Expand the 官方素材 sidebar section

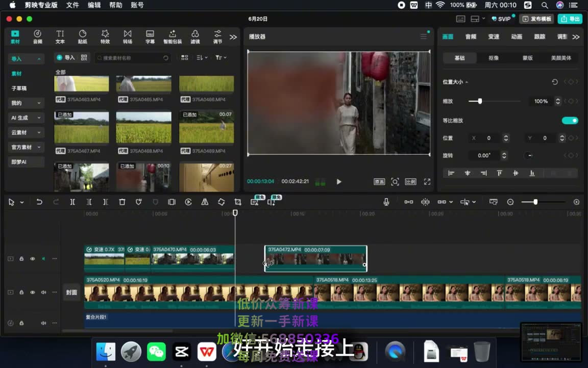[x=39, y=147]
